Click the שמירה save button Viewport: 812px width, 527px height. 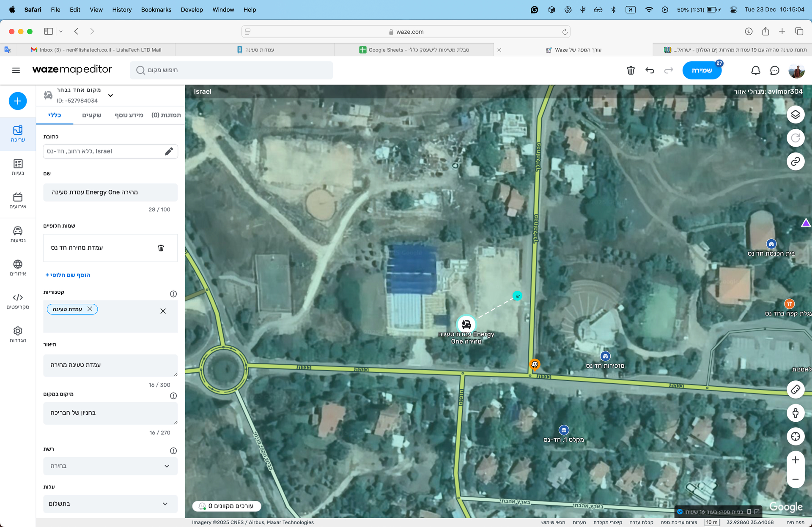(x=702, y=70)
